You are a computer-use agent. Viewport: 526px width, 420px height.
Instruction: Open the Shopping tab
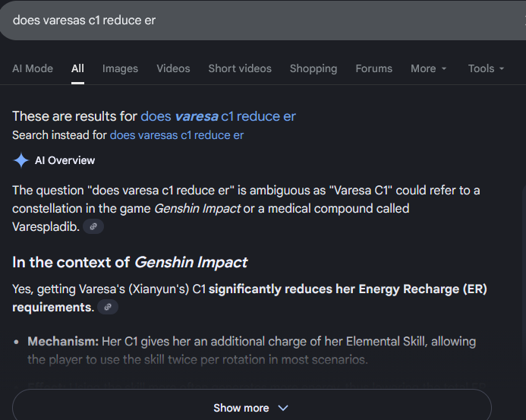(x=313, y=68)
